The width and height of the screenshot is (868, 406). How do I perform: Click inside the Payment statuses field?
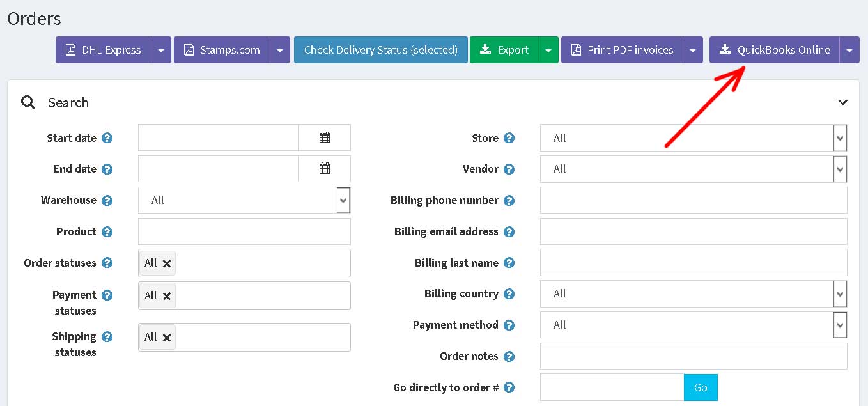click(x=244, y=295)
